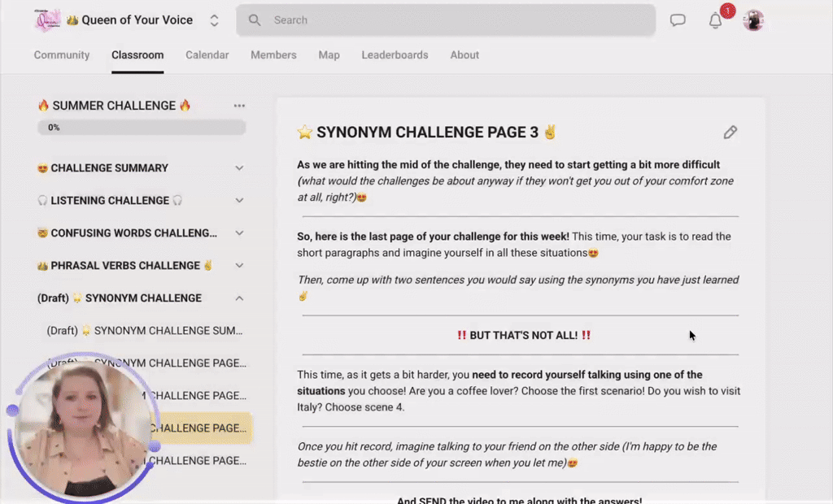Open the group switcher arrows
833x504 pixels.
click(214, 20)
